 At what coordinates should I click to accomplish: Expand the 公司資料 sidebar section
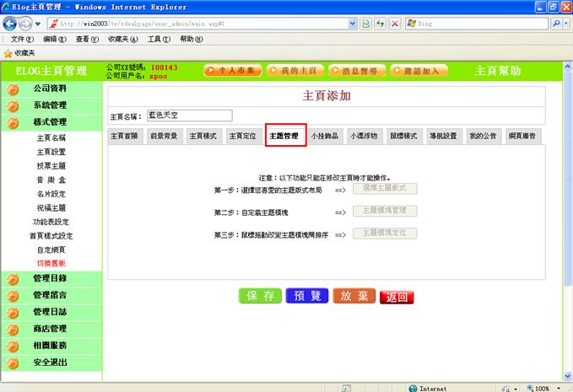pos(50,89)
